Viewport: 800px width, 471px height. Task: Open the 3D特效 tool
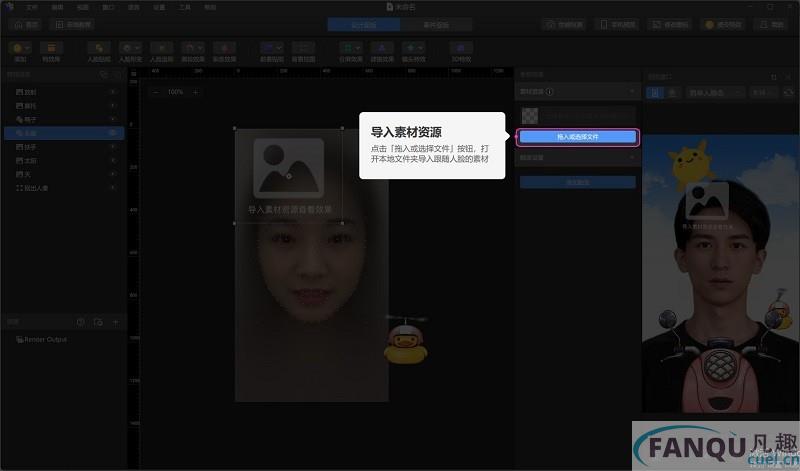coord(461,52)
